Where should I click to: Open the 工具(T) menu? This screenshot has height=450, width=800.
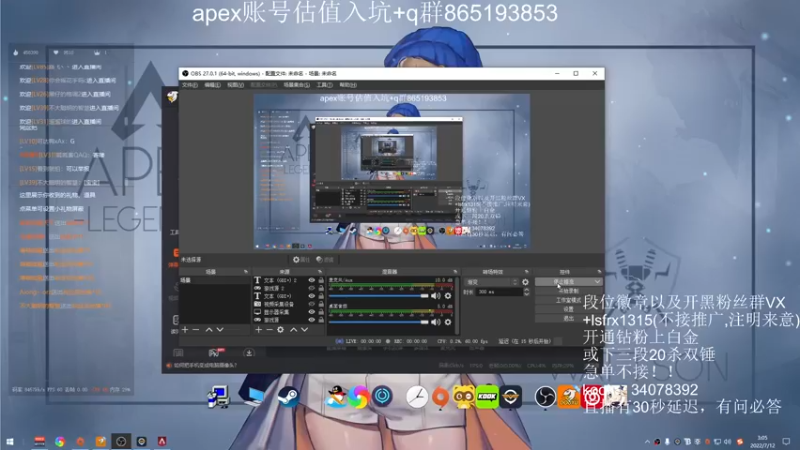click(324, 85)
